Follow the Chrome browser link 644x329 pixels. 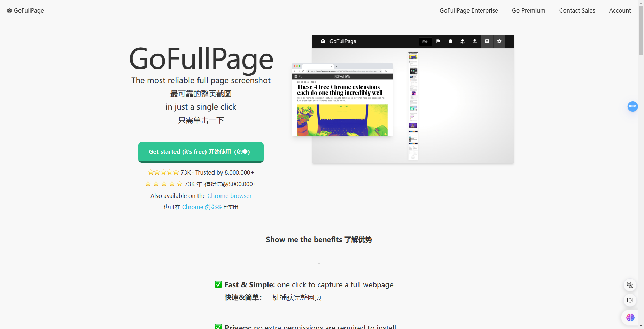pyautogui.click(x=229, y=196)
